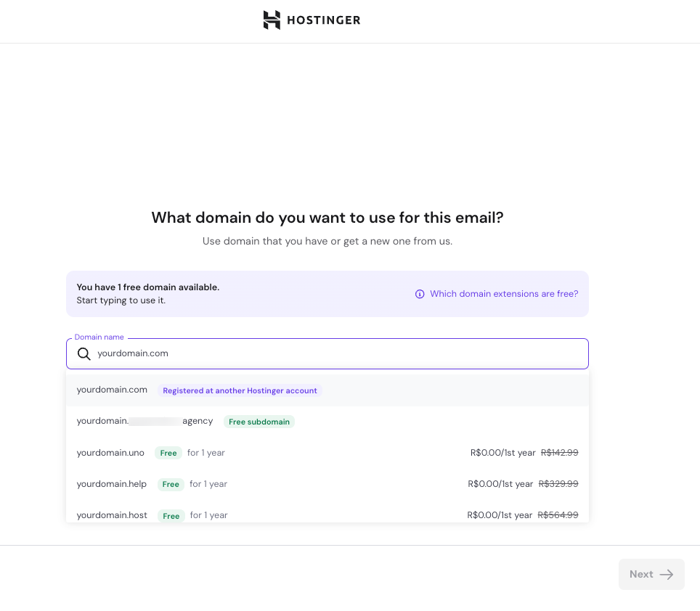
Task: Select the yourdomain.host suggestion
Action: [112, 515]
